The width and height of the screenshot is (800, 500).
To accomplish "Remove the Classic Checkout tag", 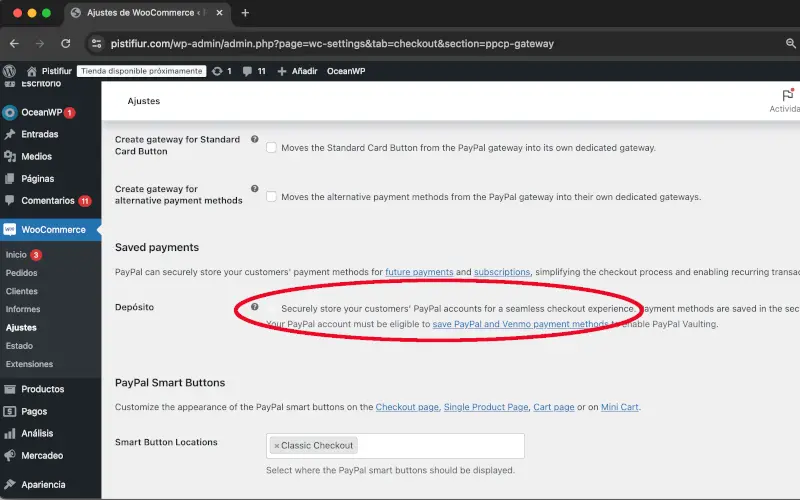I will 277,446.
